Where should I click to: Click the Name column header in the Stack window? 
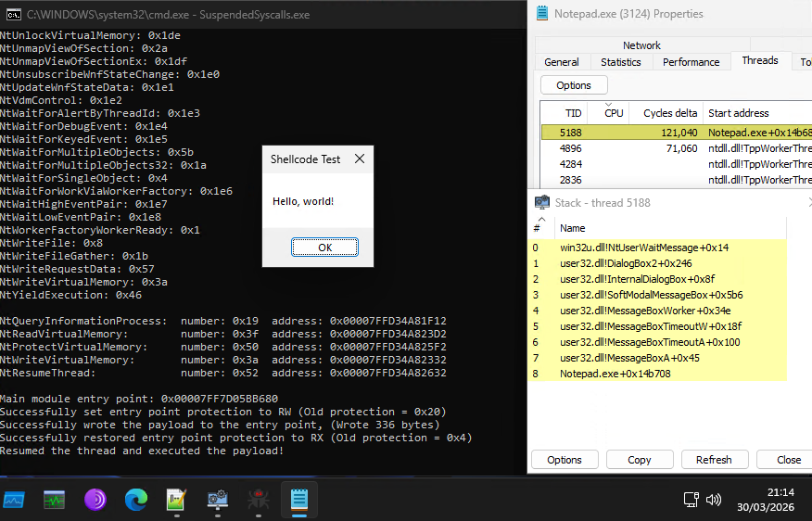(670, 228)
